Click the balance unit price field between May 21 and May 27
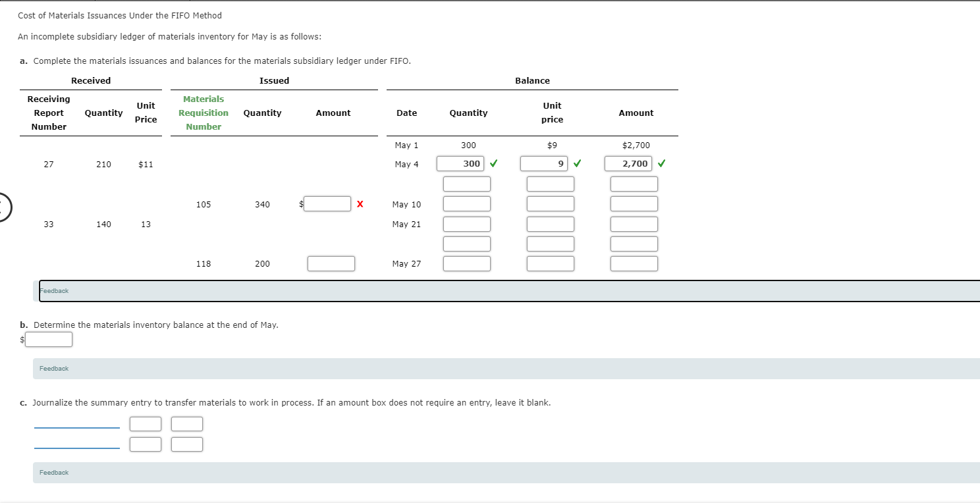 click(x=551, y=244)
